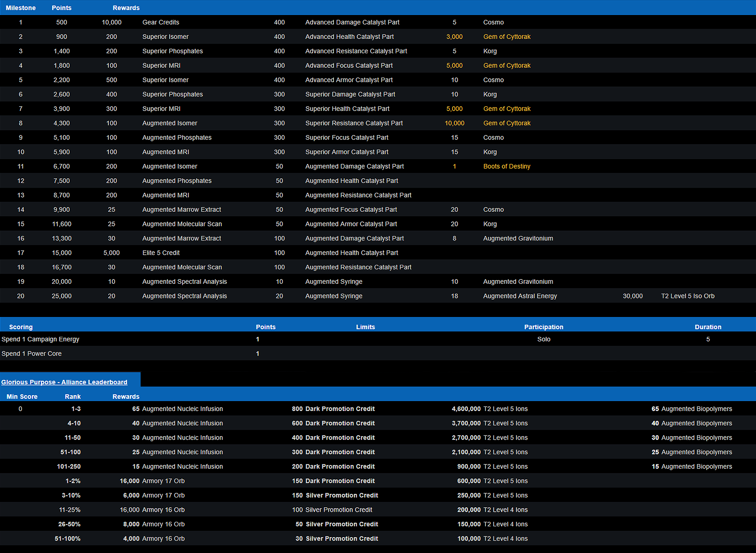
Task: Click Augmented Focus Catalyst Part cell
Action: [351, 210]
